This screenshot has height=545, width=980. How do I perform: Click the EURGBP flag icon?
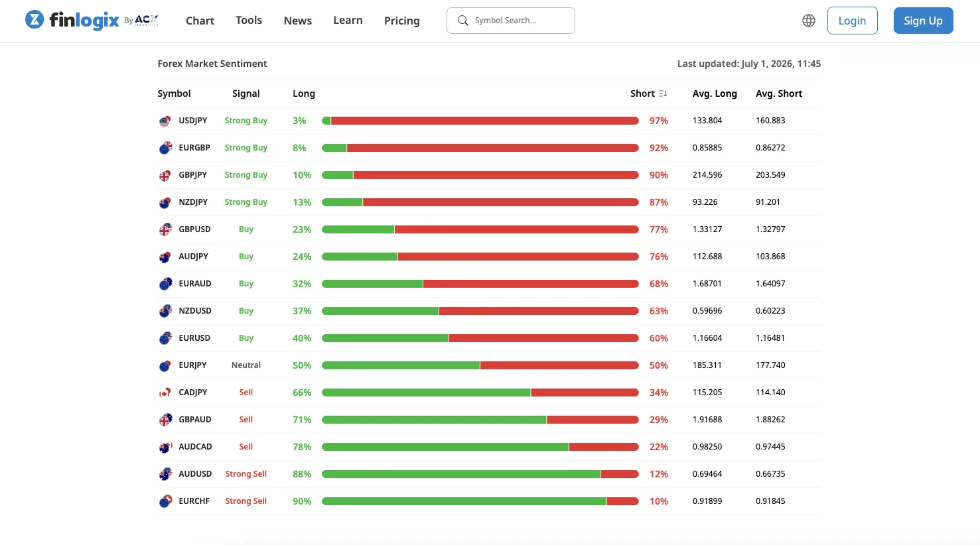(x=165, y=149)
